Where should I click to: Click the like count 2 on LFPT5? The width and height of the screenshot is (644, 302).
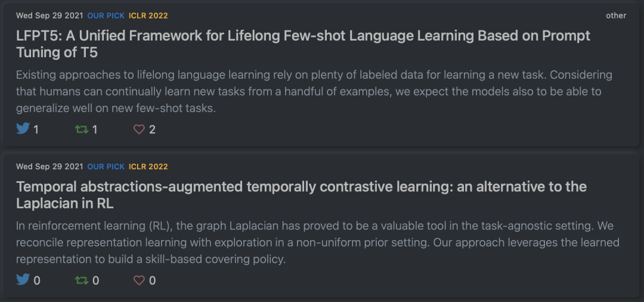pyautogui.click(x=152, y=129)
